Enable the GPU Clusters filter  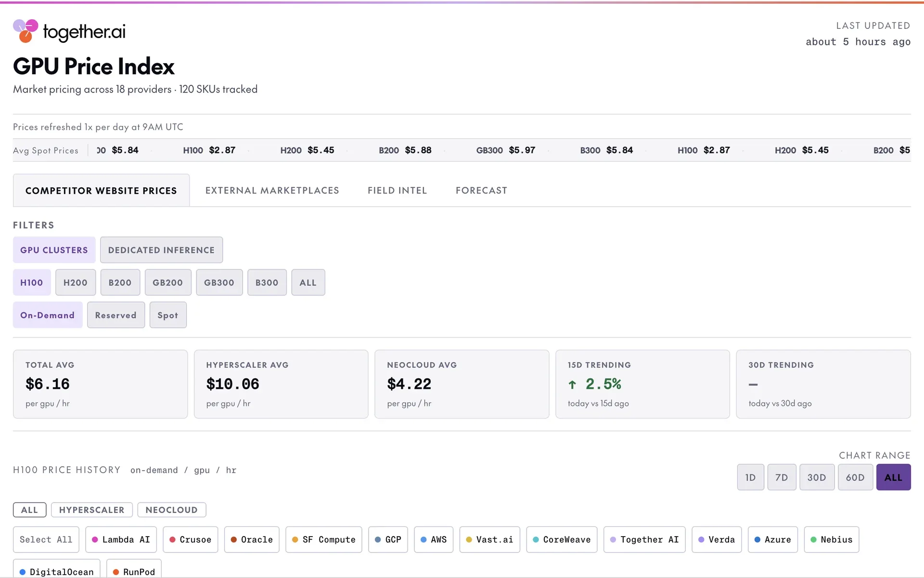click(54, 250)
